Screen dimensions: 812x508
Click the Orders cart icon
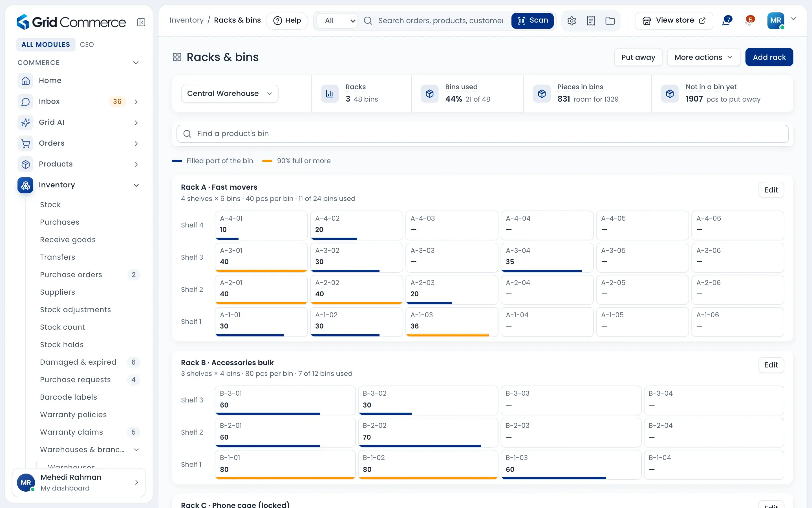tap(25, 143)
